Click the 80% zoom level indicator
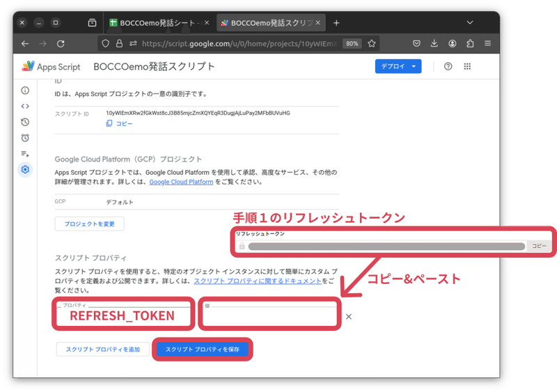The height and width of the screenshot is (392, 557). pos(352,44)
